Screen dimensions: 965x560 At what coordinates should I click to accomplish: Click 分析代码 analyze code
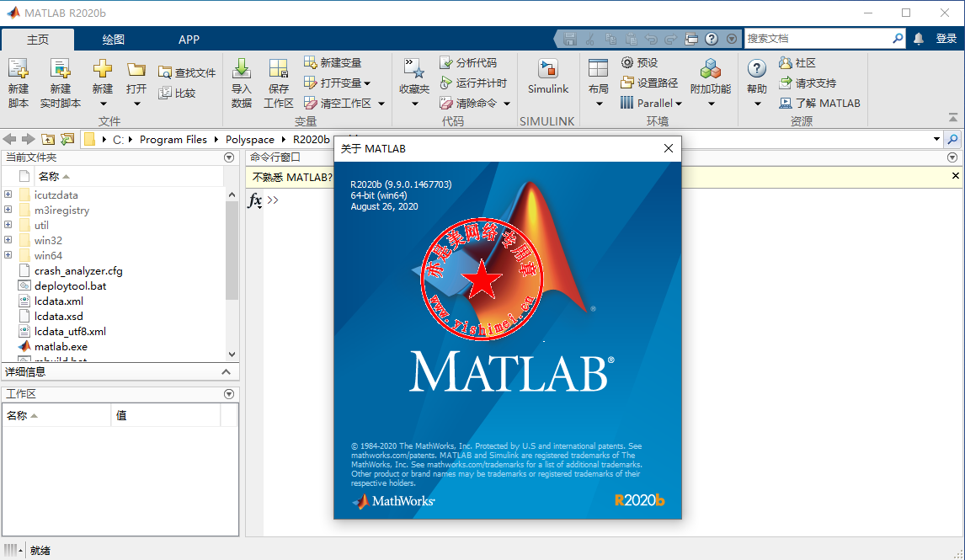tap(468, 63)
